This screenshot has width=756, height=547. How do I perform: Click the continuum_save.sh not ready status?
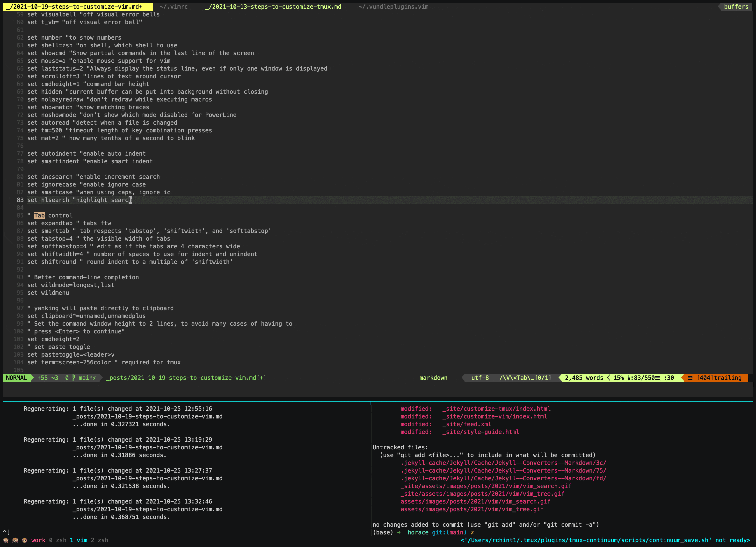pos(605,540)
